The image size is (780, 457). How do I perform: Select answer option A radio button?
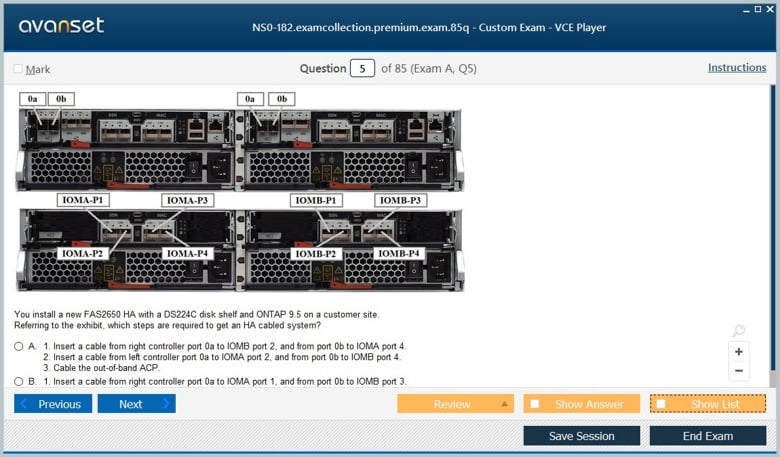pyautogui.click(x=18, y=346)
